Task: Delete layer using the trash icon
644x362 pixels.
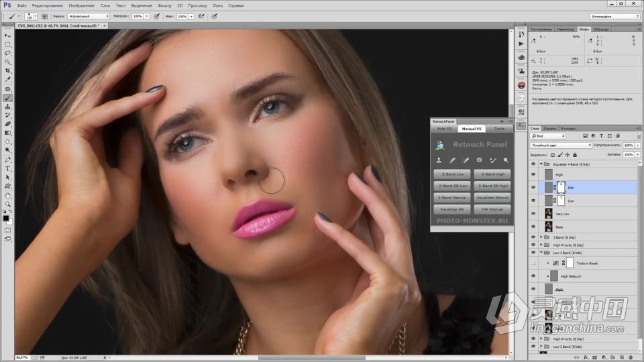Action: [x=632, y=357]
